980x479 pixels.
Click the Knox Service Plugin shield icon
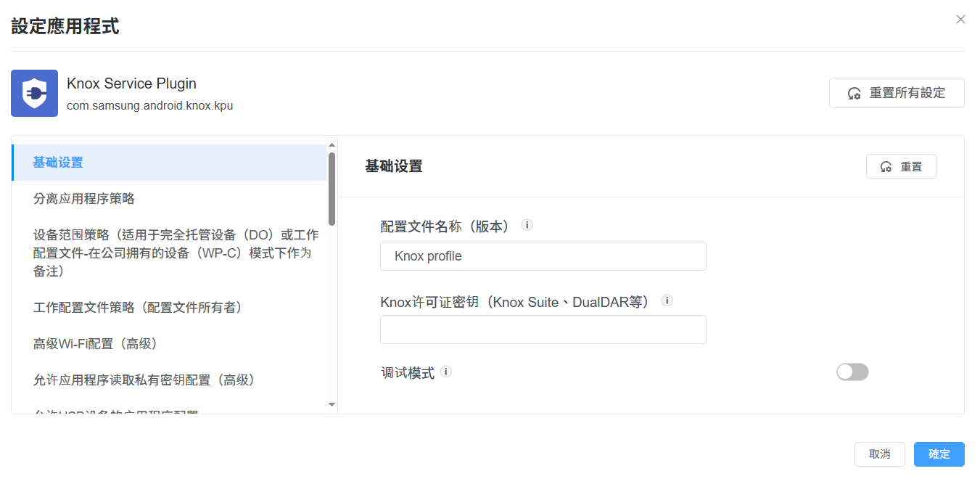(x=34, y=93)
